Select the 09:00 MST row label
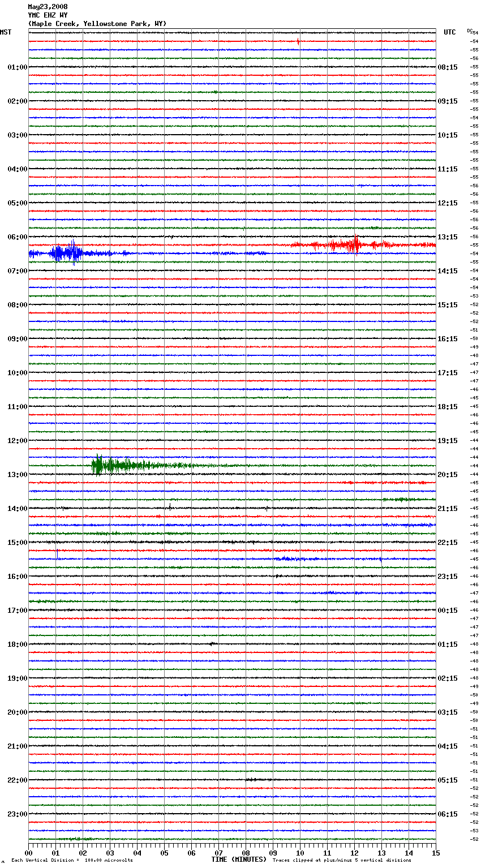Screen dimensions: 481x868 click(18, 339)
